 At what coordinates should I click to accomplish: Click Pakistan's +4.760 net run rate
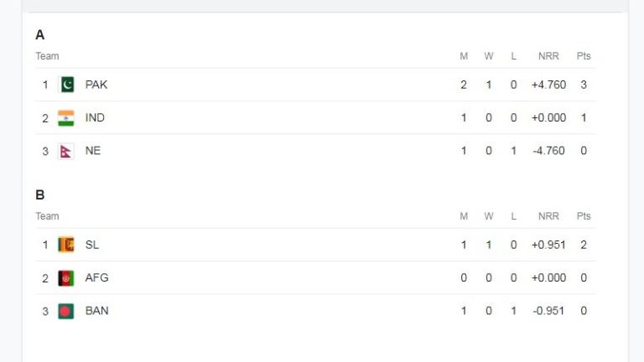(548, 85)
